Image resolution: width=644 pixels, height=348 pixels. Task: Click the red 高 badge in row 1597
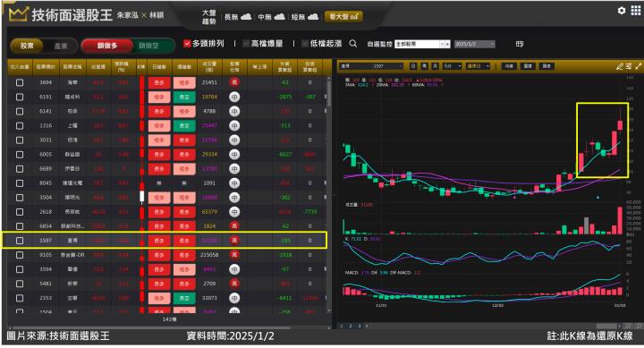[234, 241]
